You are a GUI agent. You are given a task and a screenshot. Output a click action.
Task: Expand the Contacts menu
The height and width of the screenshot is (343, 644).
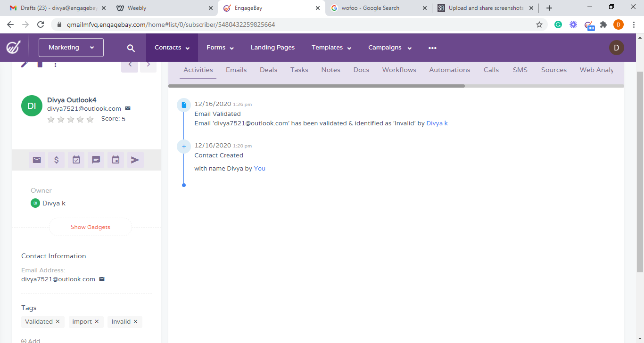tap(172, 48)
